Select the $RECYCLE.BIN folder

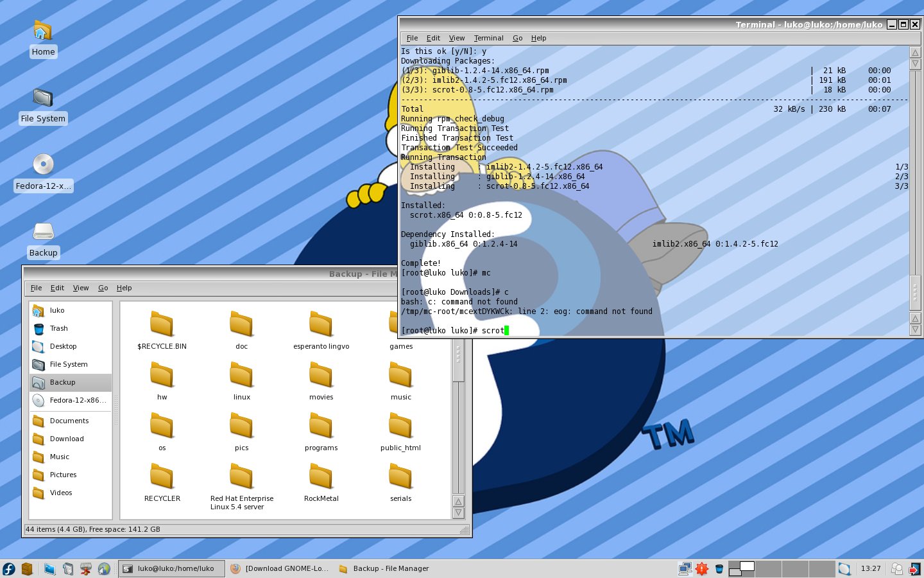click(x=162, y=330)
